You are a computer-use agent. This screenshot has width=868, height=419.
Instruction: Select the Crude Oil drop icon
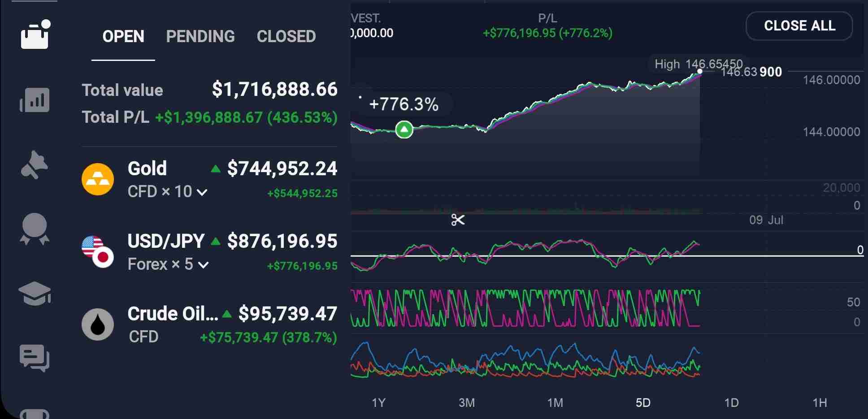(x=98, y=324)
